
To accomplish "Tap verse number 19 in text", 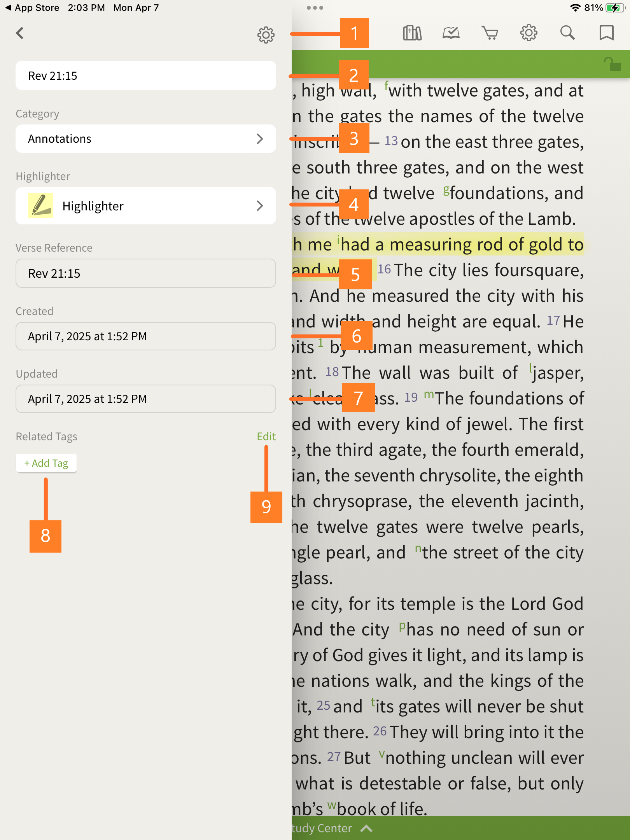I will tap(411, 397).
